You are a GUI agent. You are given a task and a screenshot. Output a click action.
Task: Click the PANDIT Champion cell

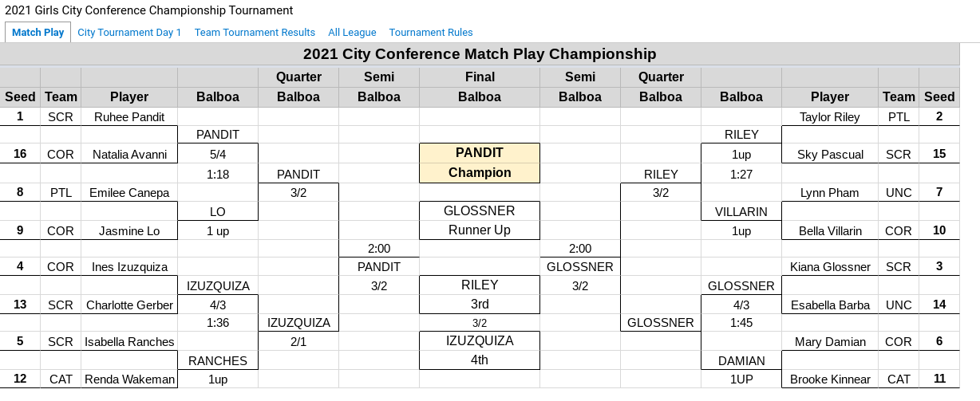(x=480, y=163)
